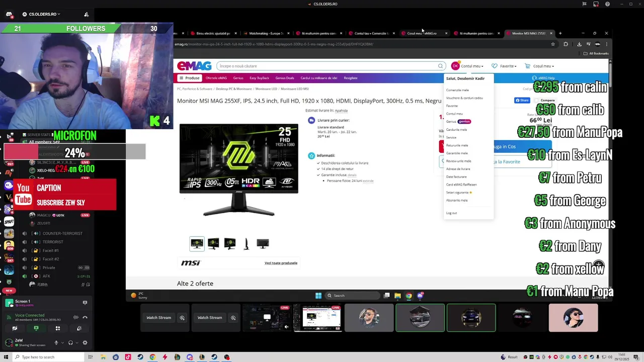Select Vouchere & carduri cadou entry
This screenshot has width=644, height=362.
(464, 98)
